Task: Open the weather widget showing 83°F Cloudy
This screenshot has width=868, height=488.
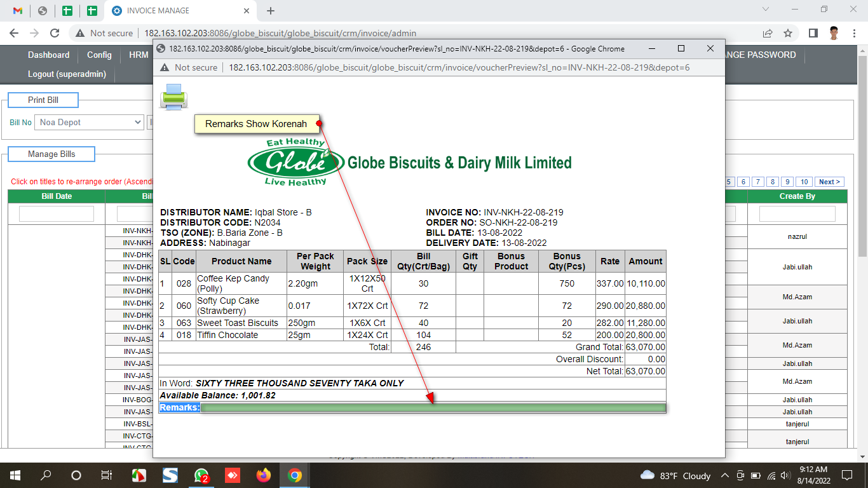Action: pos(675,475)
